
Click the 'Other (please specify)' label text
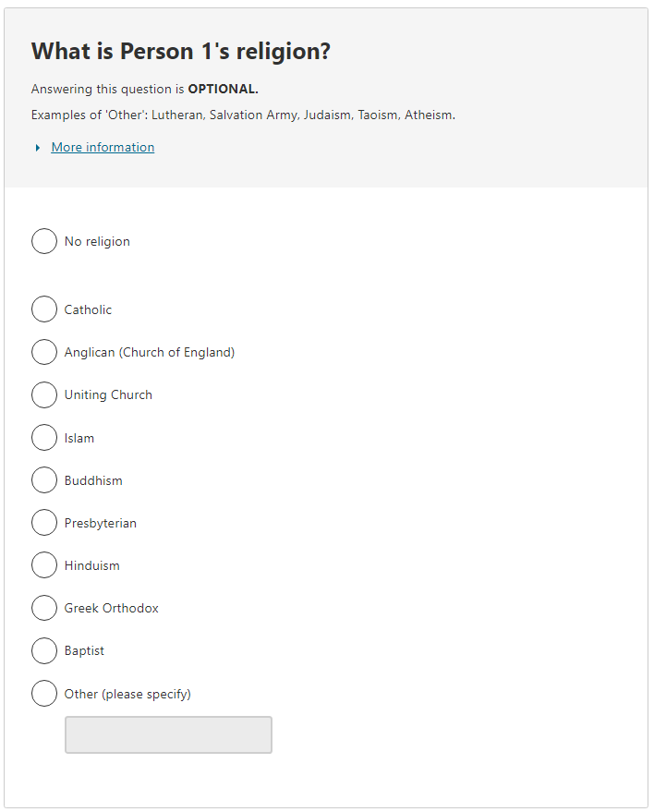[127, 694]
